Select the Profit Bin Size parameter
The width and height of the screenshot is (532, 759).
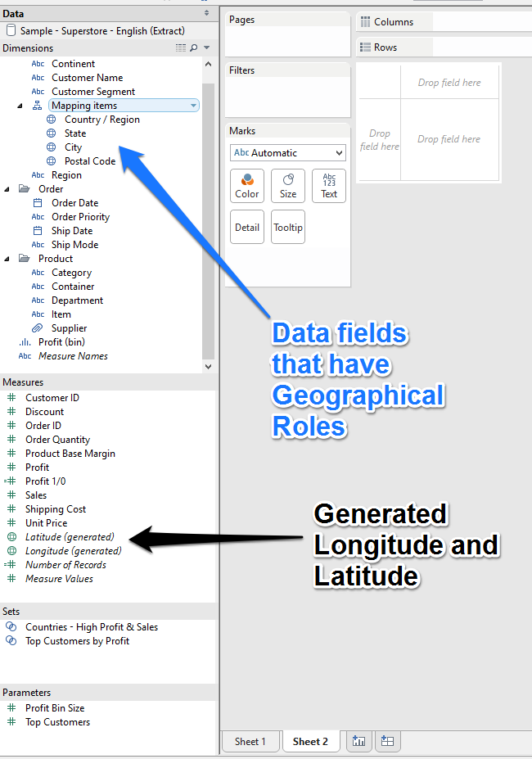[x=55, y=708]
